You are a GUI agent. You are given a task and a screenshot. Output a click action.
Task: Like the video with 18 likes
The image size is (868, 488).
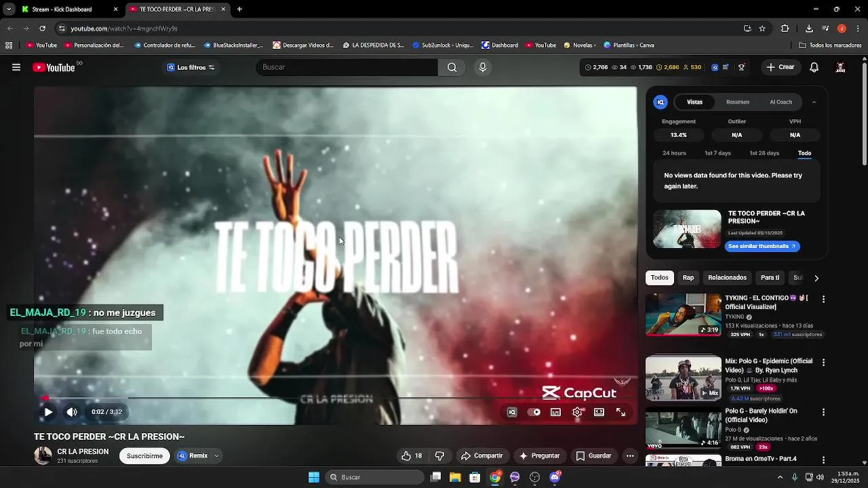click(412, 456)
